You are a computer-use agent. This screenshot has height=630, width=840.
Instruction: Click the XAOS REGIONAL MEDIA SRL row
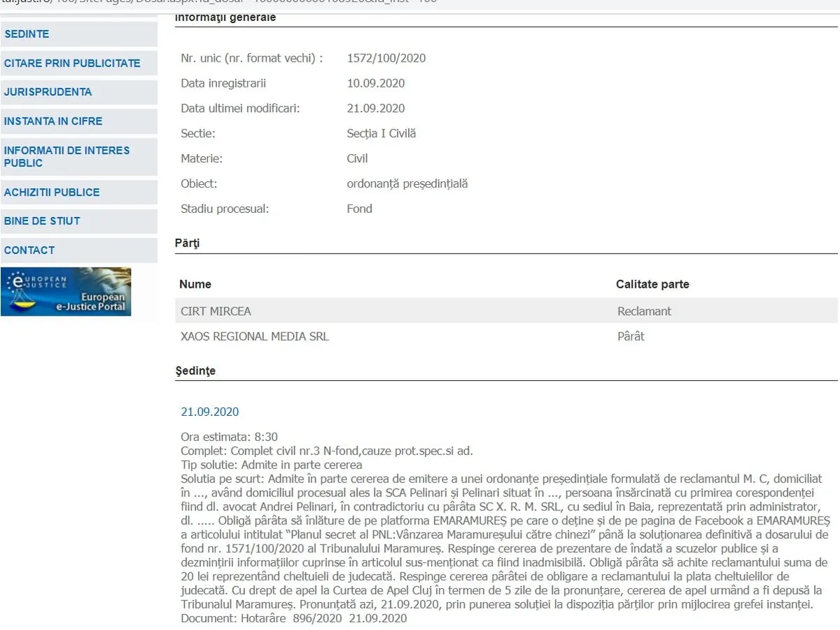pos(255,336)
